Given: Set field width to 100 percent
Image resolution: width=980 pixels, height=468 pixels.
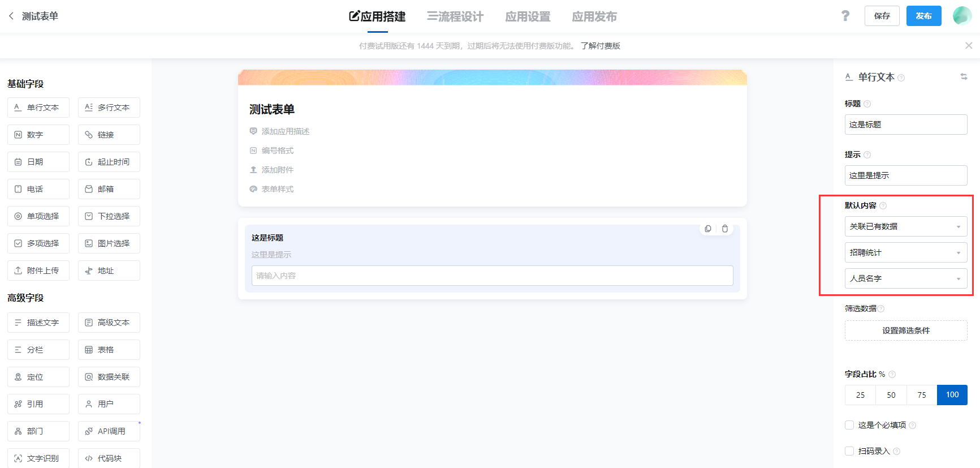Looking at the screenshot, I should coord(952,395).
